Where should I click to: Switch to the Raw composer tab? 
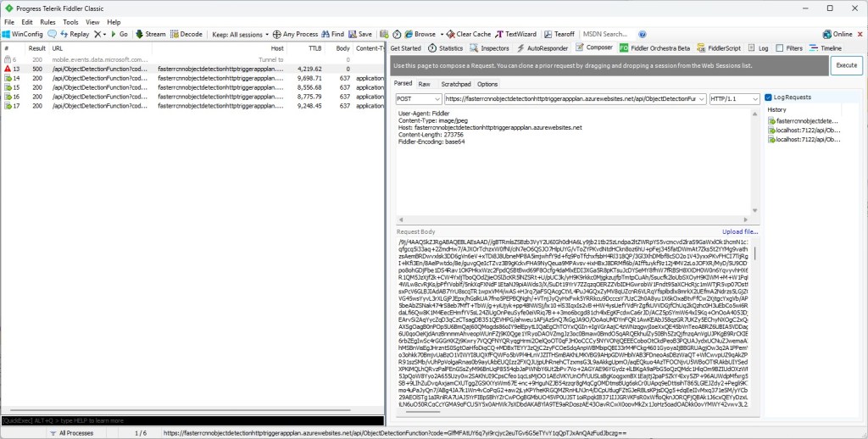click(424, 84)
